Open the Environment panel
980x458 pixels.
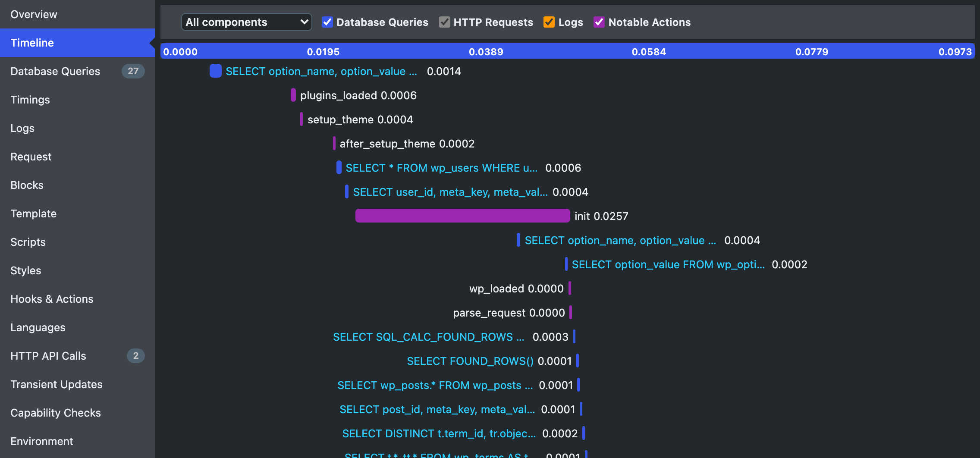42,441
